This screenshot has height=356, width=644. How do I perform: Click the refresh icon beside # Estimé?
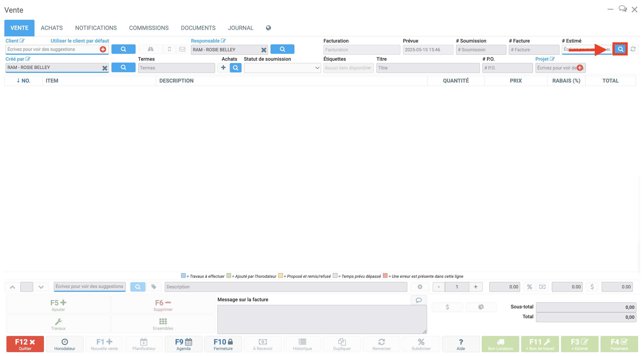click(633, 49)
